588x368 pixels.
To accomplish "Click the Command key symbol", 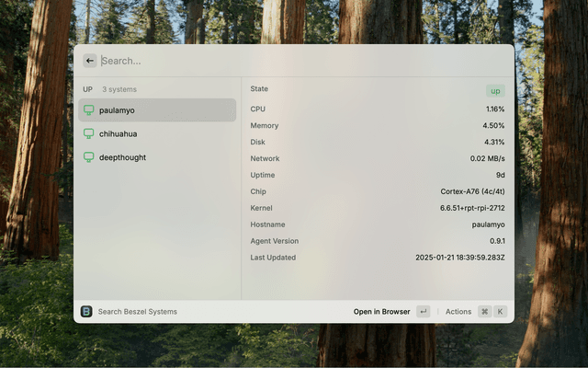I will pos(484,312).
